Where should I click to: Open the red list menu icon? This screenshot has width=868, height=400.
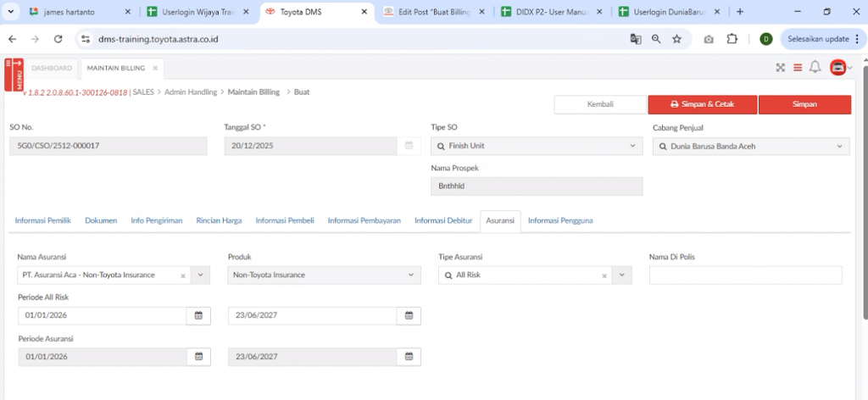pos(798,68)
